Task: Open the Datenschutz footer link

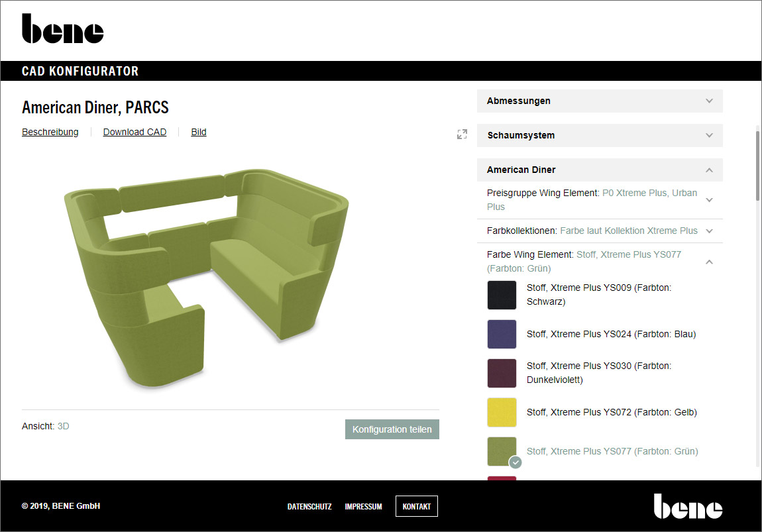Action: pos(309,507)
